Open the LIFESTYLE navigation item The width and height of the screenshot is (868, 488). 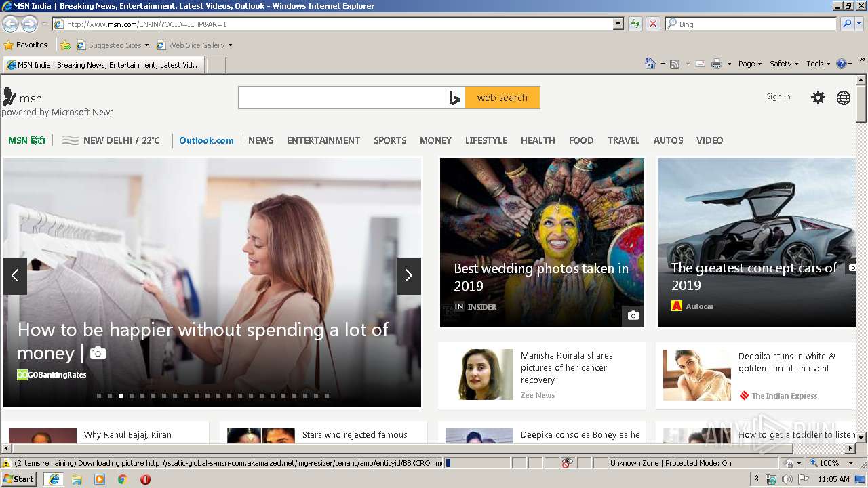(486, 140)
